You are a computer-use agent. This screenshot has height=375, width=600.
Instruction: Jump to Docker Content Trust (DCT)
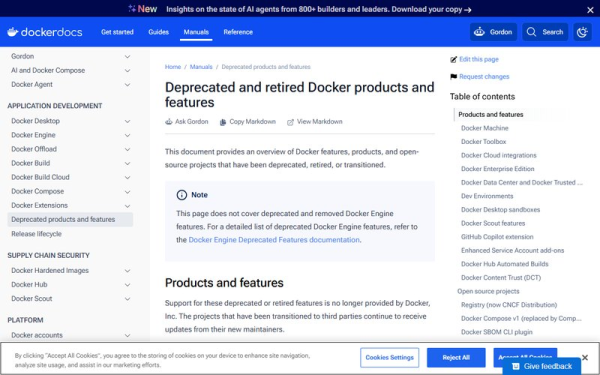[501, 277]
